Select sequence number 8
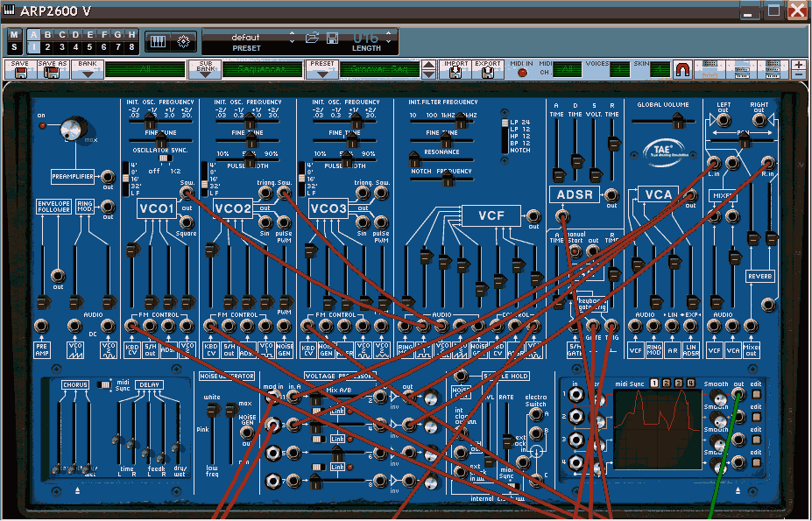Screen dimensions: 812x521 pyautogui.click(x=132, y=47)
